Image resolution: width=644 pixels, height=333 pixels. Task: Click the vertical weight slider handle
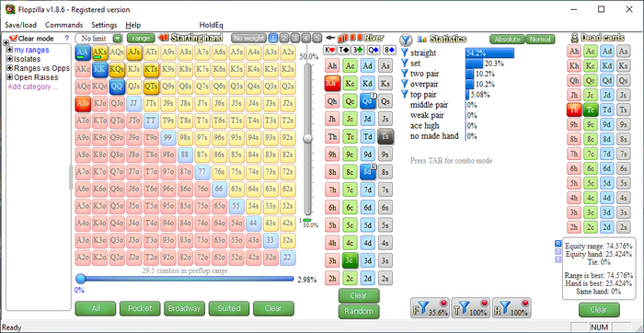307,139
